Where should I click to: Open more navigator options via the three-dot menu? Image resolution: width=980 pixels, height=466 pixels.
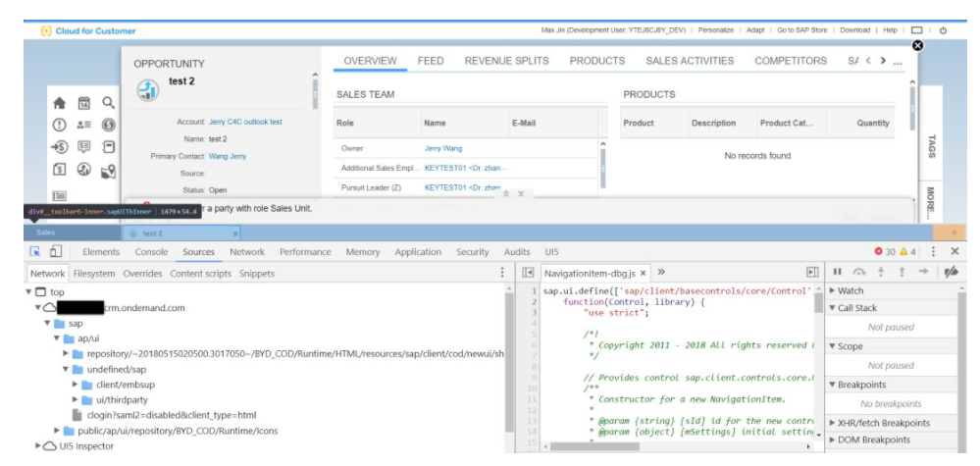click(x=502, y=273)
